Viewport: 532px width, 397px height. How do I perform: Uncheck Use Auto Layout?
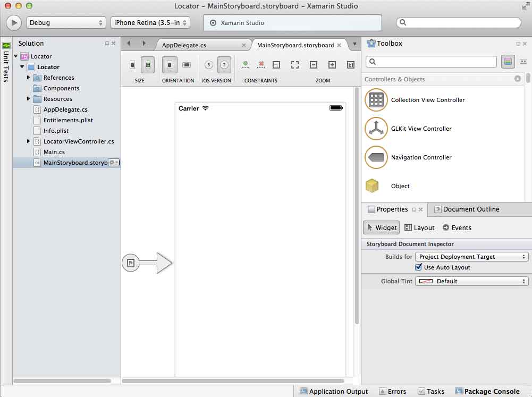419,267
